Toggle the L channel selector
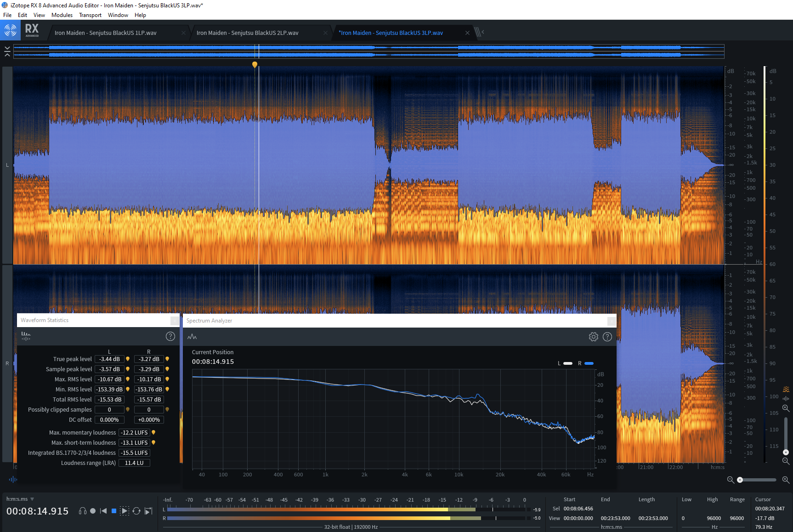The width and height of the screenshot is (793, 532). 7,165
